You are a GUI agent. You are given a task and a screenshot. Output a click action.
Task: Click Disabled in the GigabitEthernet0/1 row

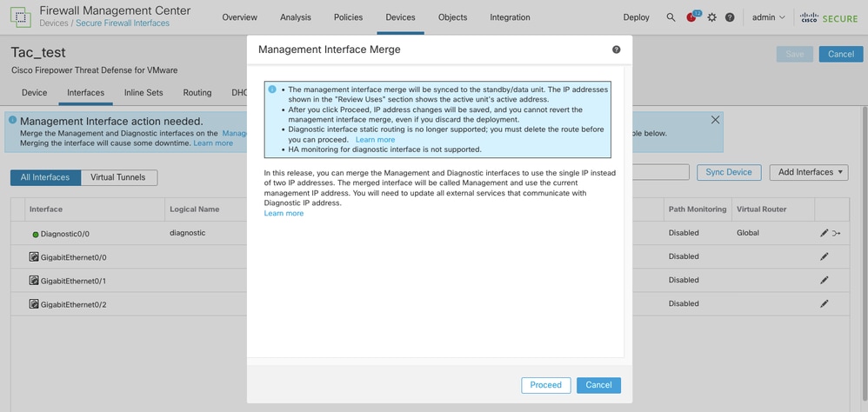point(684,281)
